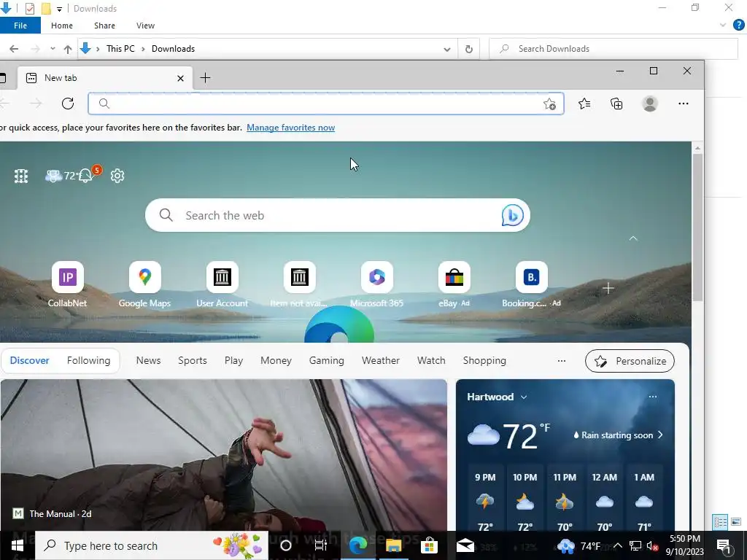The image size is (747, 560).
Task: Collapse quick links with chevron arrow
Action: pyautogui.click(x=633, y=238)
